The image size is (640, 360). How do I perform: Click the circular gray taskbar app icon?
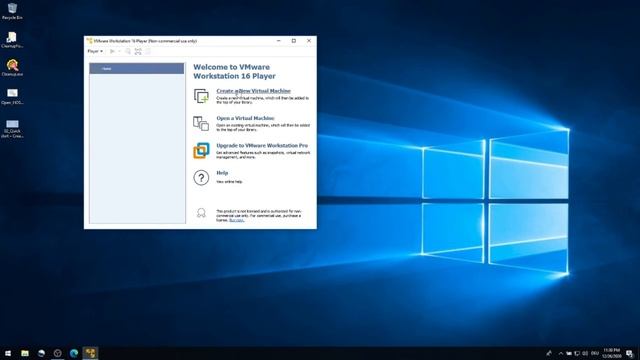58,353
